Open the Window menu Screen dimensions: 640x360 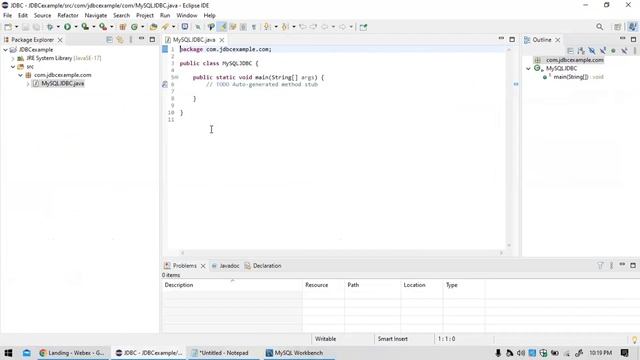[187, 16]
